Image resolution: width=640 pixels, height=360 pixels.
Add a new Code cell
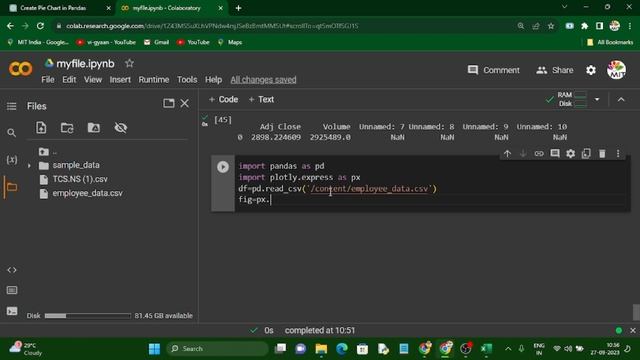coord(223,99)
